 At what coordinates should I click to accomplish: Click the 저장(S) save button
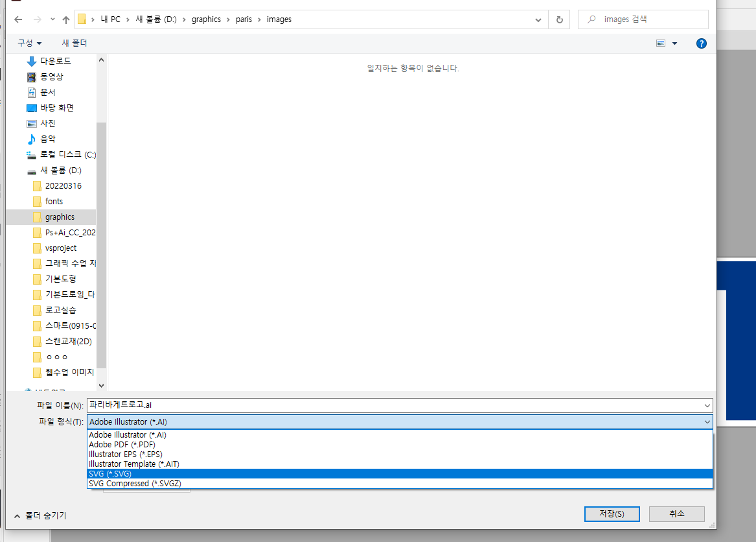point(612,514)
